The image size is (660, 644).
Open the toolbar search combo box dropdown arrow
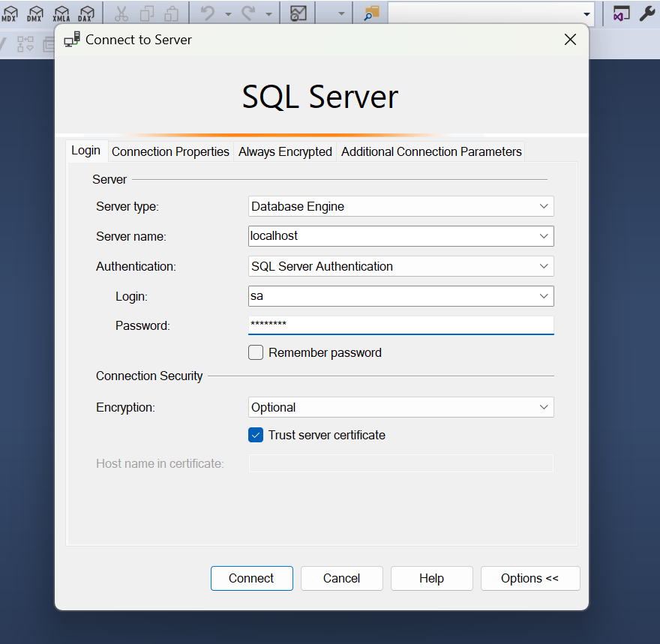pyautogui.click(x=586, y=14)
